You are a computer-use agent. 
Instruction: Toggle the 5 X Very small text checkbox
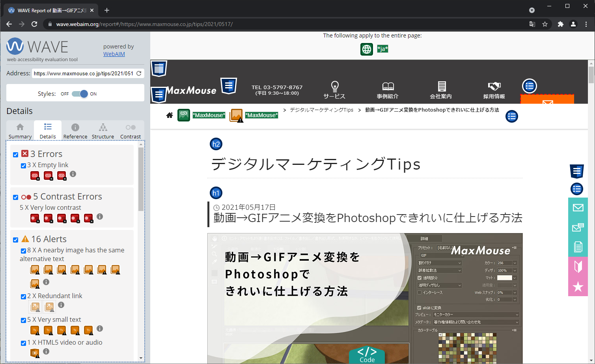point(23,320)
